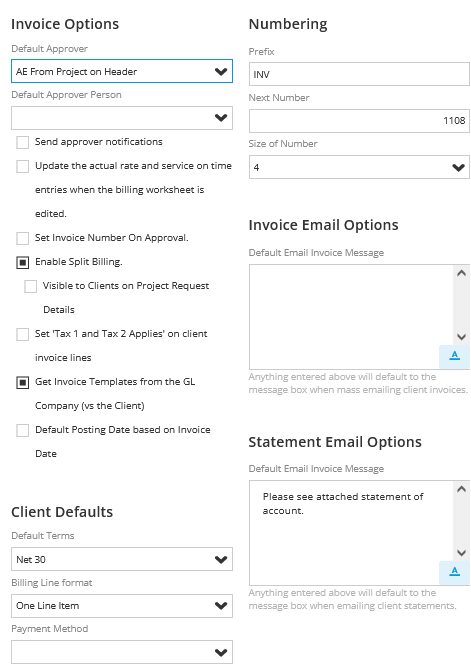Click the statement message text area
The image size is (471, 671).
coord(351,533)
